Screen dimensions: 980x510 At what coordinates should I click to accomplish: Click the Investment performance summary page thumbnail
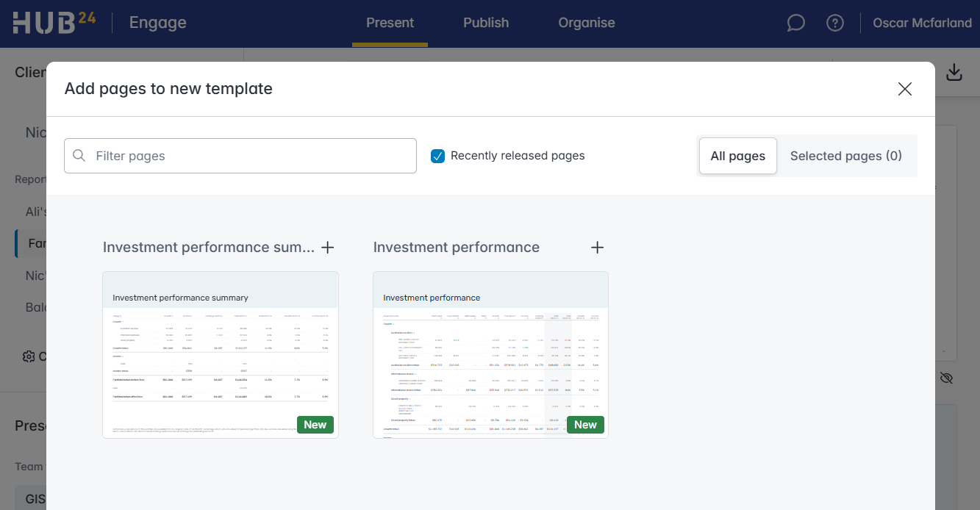(220, 354)
